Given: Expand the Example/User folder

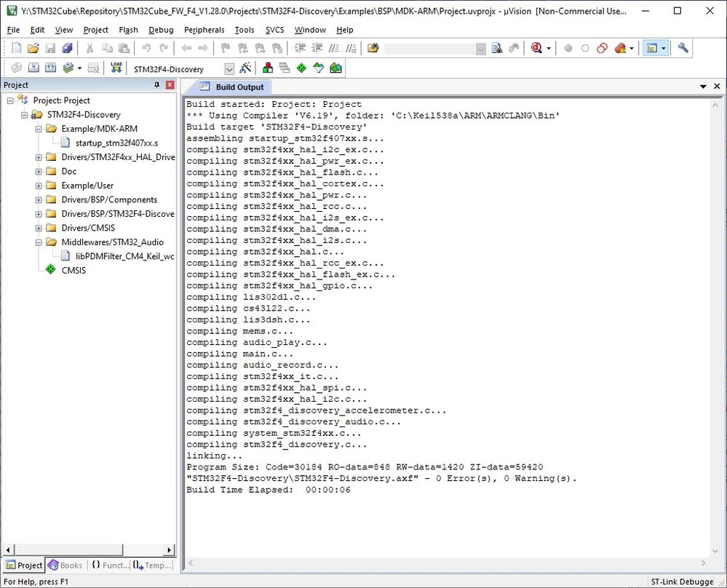Looking at the screenshot, I should 39,186.
